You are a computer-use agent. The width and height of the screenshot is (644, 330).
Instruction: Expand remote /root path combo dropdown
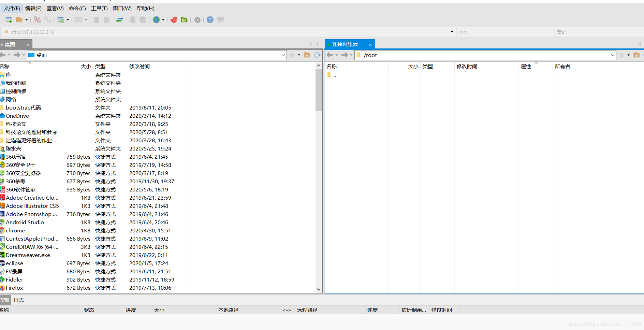613,55
